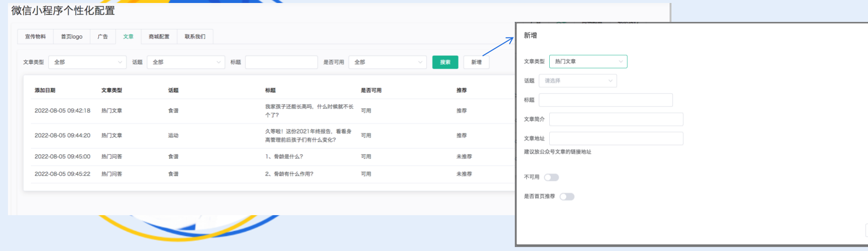Switch to the 商城配置 tab
Image resolution: width=868 pixels, height=251 pixels.
[x=159, y=37]
